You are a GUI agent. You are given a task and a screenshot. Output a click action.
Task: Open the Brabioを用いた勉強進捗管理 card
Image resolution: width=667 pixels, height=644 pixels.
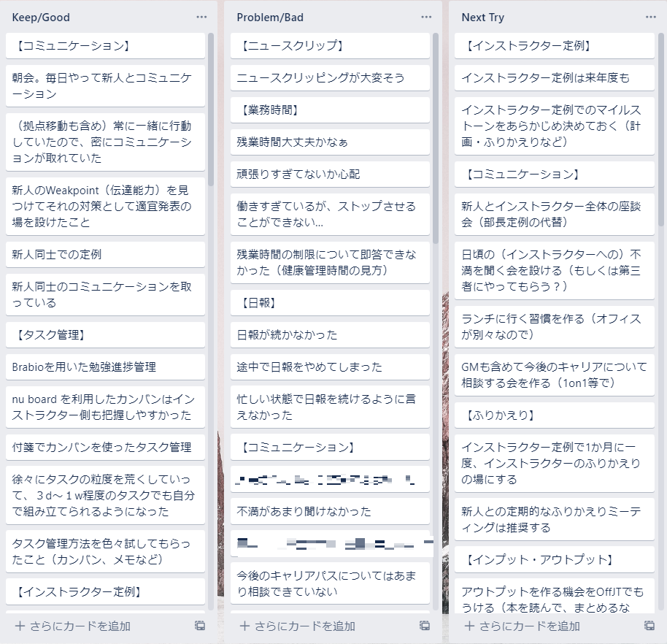click(x=105, y=367)
